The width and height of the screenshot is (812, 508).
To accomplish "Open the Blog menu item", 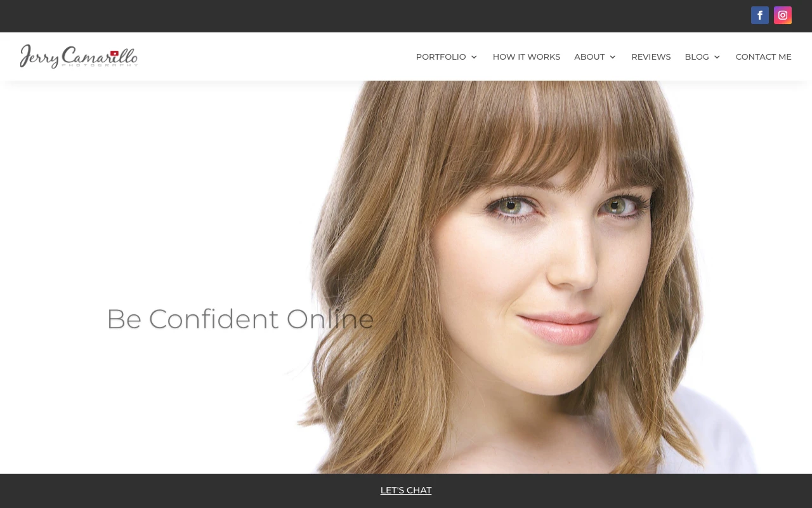I will pos(696,57).
